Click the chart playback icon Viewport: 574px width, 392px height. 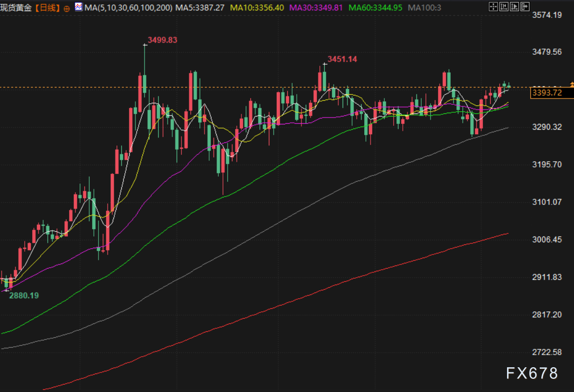[x=514, y=7]
